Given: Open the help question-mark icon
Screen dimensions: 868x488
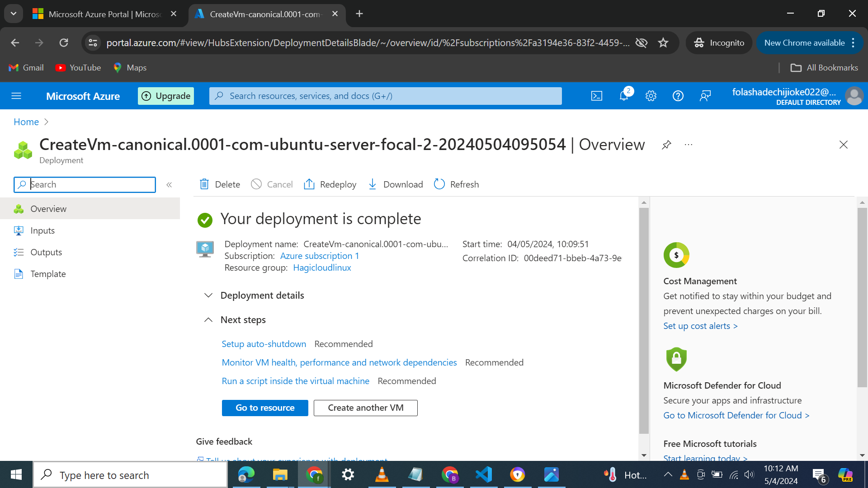Looking at the screenshot, I should pos(678,96).
